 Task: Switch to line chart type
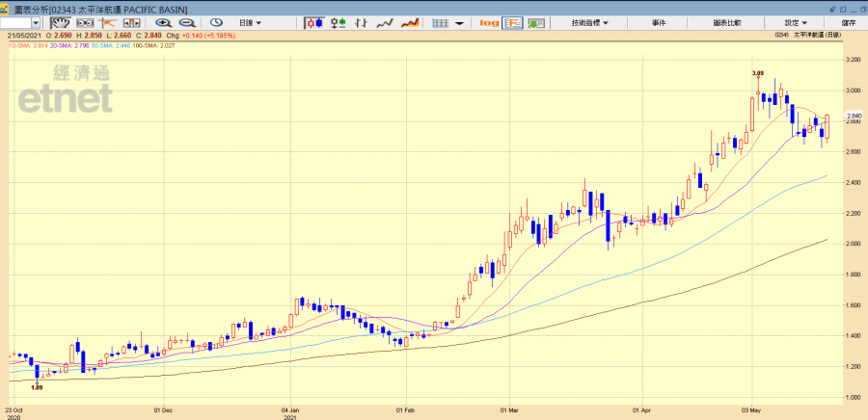coord(385,22)
